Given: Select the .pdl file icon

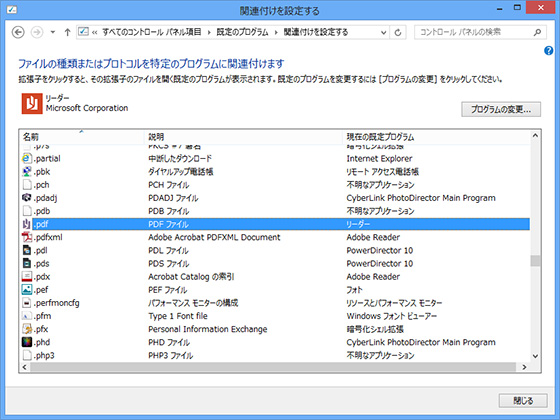Looking at the screenshot, I should 27,250.
